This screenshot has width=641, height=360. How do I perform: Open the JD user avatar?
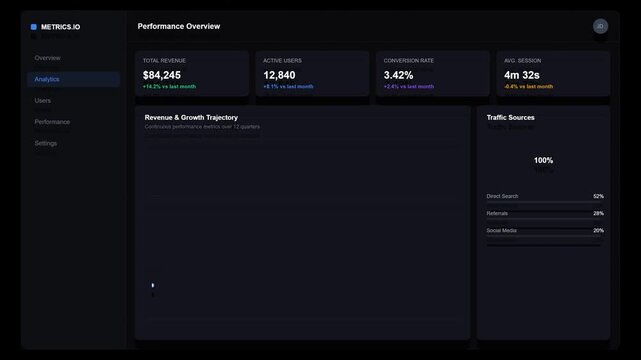point(600,26)
